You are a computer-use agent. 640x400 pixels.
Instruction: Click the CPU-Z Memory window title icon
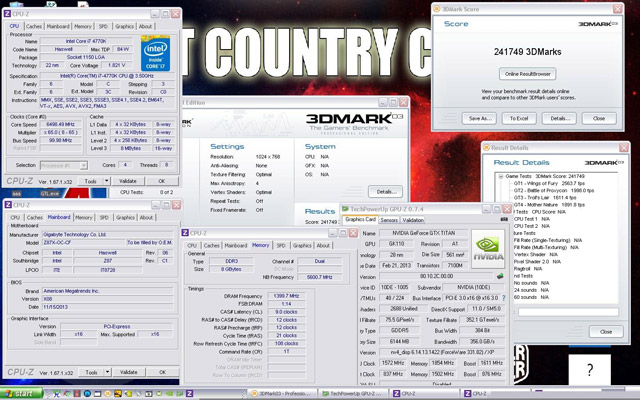pos(185,233)
